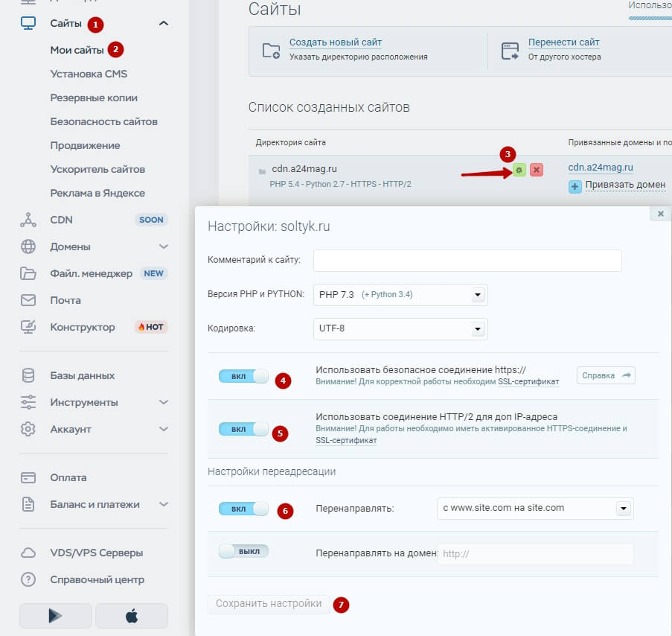Click the Файл. менеджер folder icon
Viewport: 672px width, 636px height.
point(28,273)
